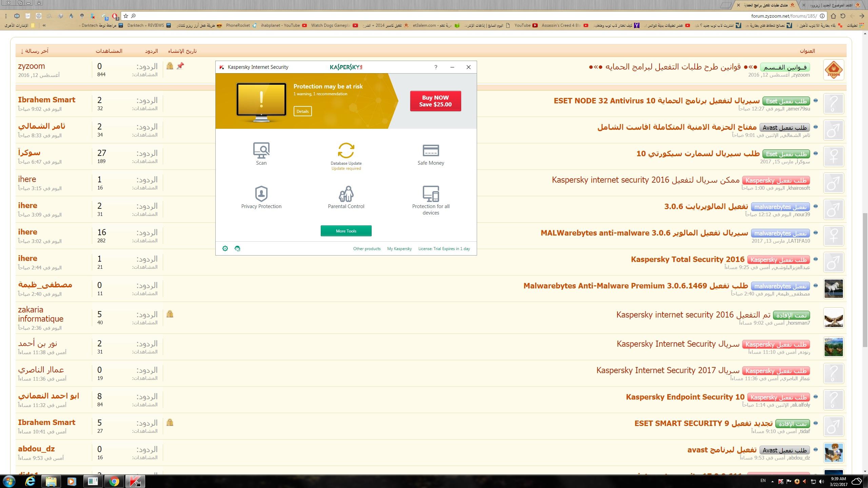Click the zoom magnifier icon in address bar

point(134,16)
